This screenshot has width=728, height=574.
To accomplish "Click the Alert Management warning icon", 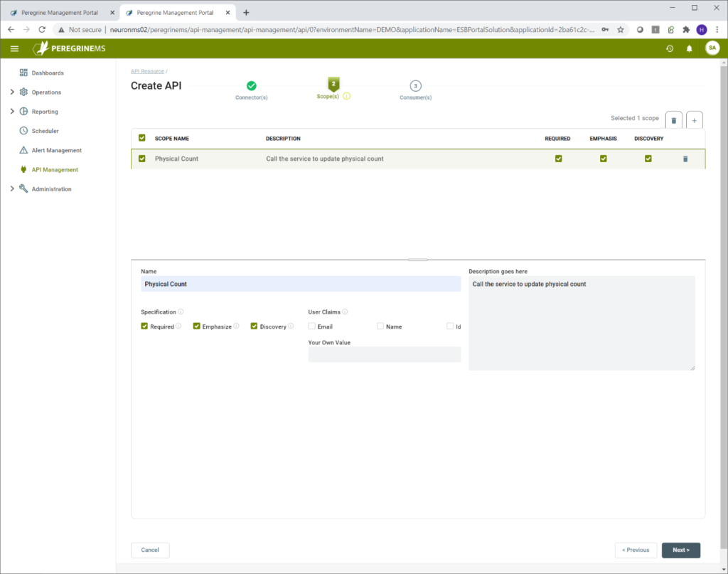I will tap(23, 150).
